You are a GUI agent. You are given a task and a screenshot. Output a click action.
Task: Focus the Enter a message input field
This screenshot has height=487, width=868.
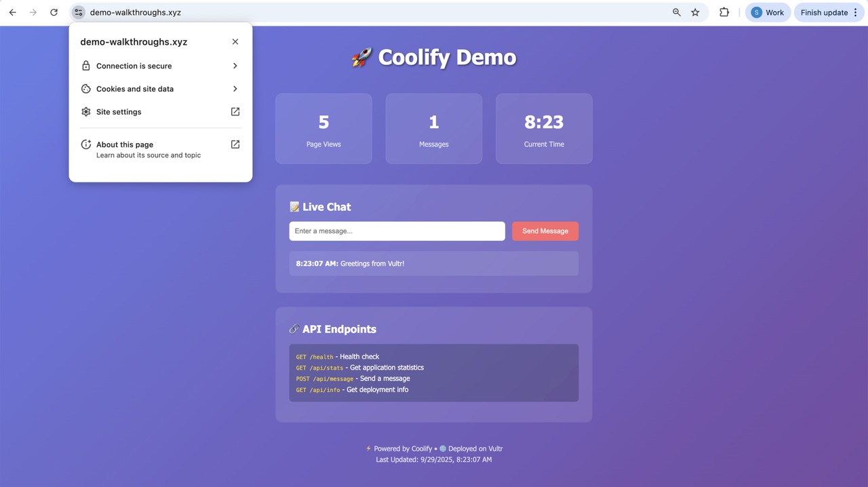397,231
